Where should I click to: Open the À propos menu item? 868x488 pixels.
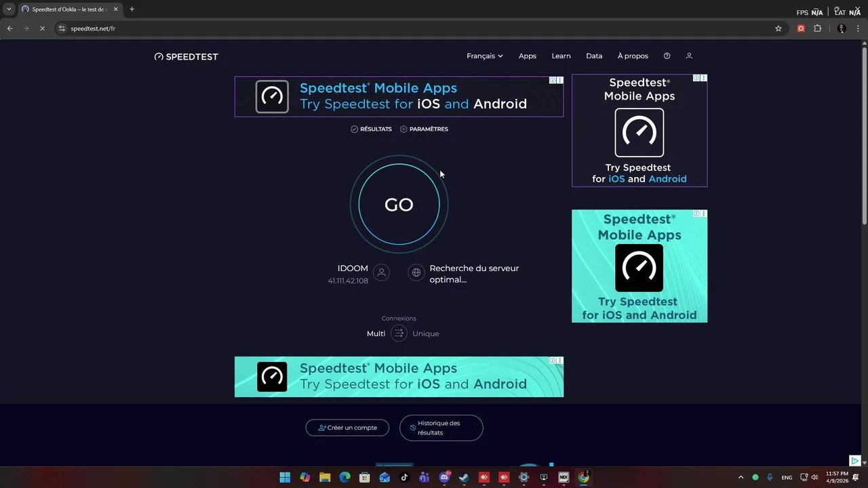[633, 56]
